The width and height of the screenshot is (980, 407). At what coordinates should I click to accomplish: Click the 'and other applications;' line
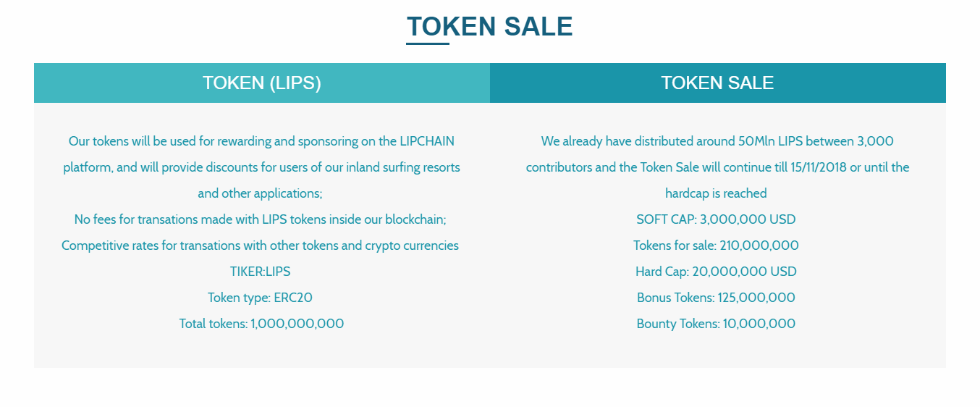pyautogui.click(x=260, y=193)
